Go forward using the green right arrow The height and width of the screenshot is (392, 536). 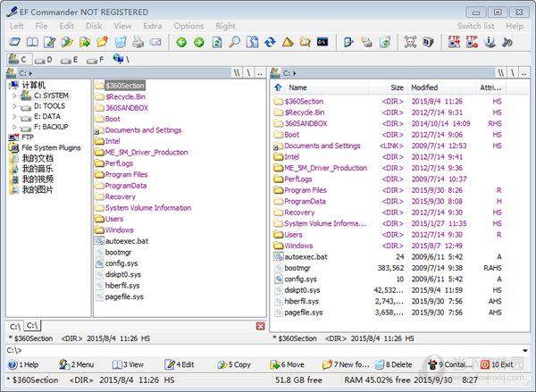click(199, 42)
